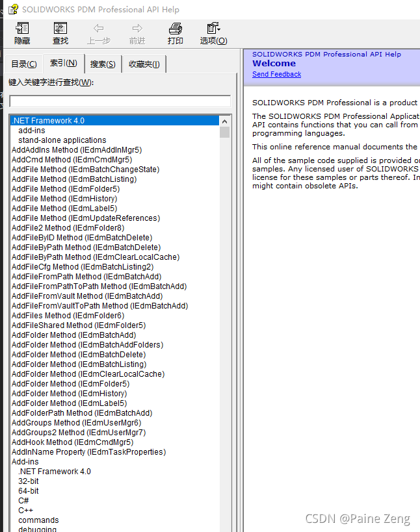Select AddFolderPath Method (IEdmBatchAdd)
The width and height of the screenshot is (420, 532).
[82, 413]
